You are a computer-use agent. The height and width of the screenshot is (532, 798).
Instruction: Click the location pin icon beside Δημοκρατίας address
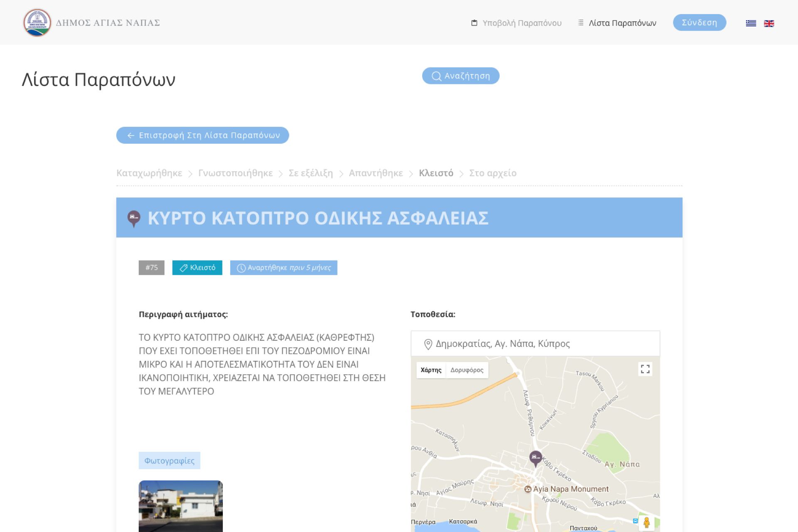click(x=428, y=344)
